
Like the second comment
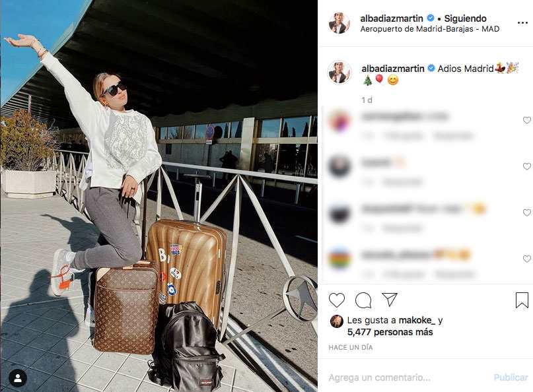(526, 166)
